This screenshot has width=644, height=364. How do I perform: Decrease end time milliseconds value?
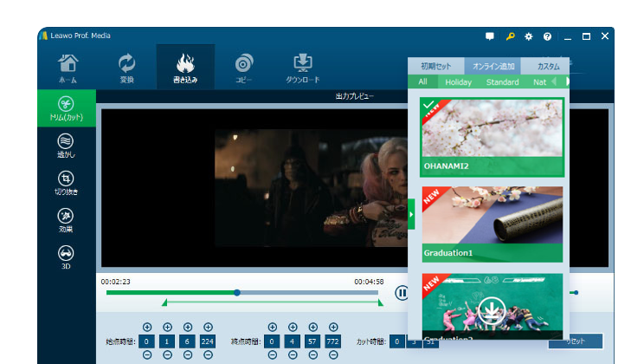click(x=333, y=355)
